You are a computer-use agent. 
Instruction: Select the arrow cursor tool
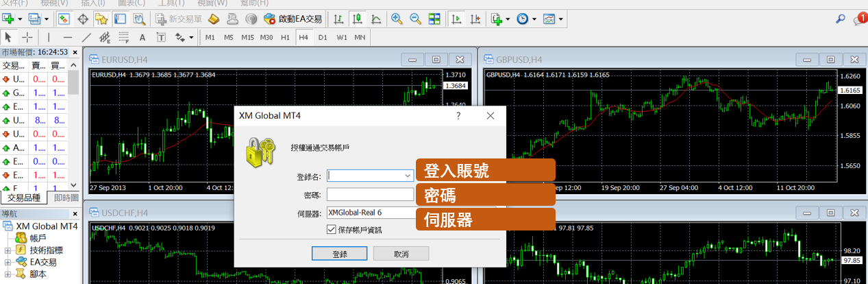[8, 37]
